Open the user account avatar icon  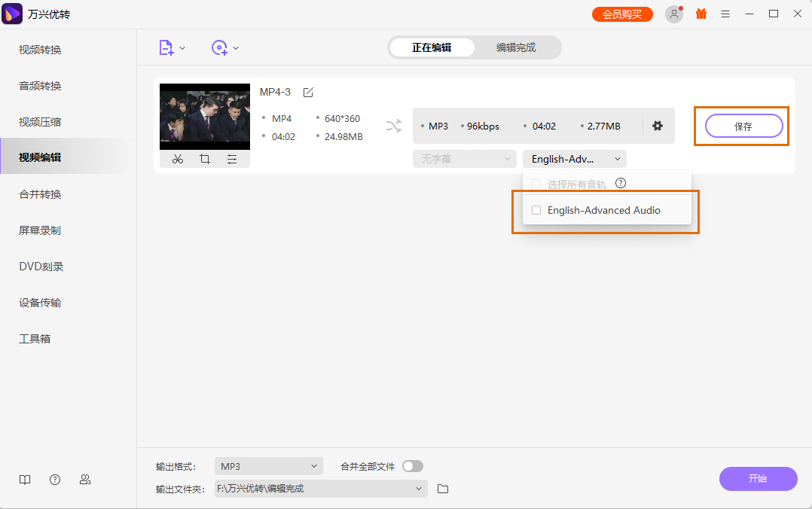pyautogui.click(x=674, y=14)
